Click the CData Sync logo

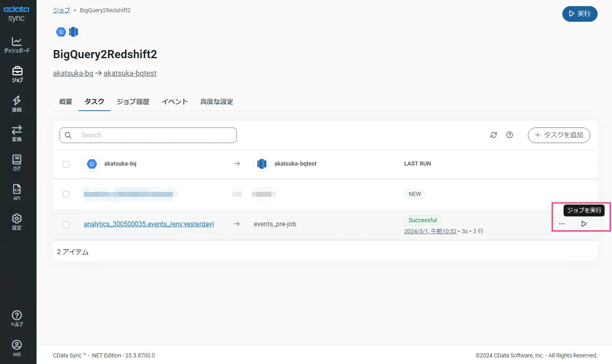click(16, 14)
